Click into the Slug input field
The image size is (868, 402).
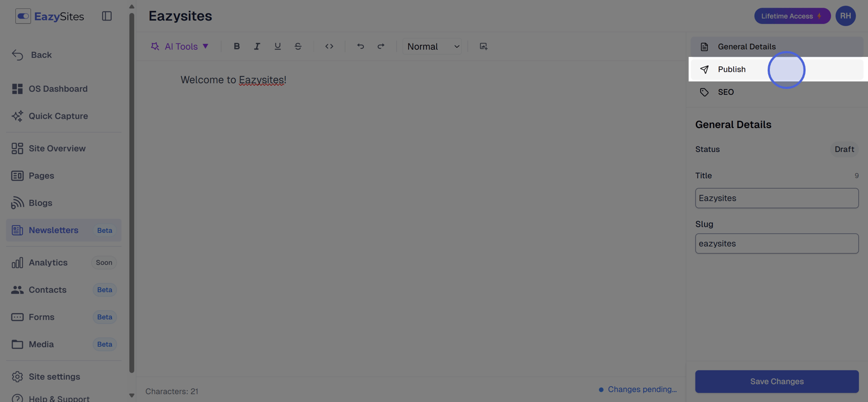click(x=777, y=244)
